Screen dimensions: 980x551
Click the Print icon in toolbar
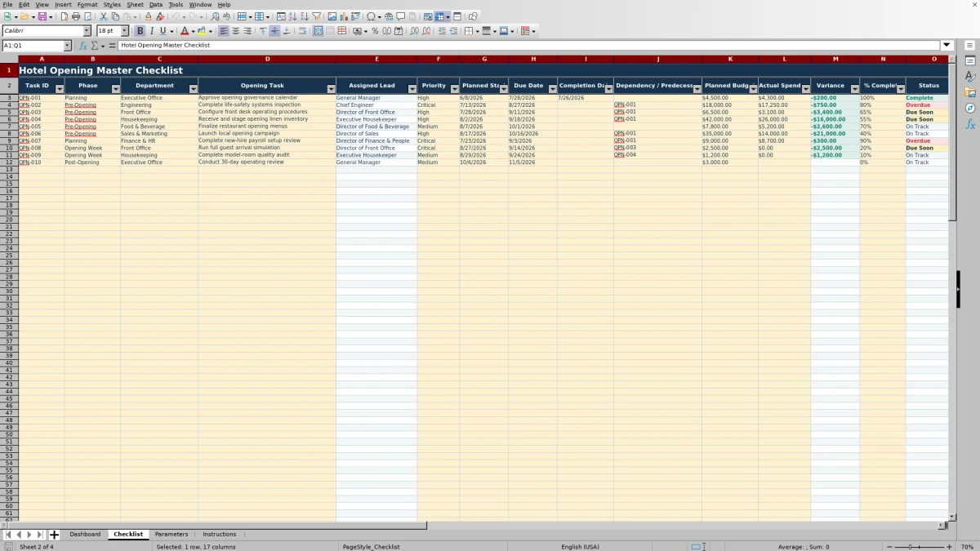coord(76,16)
